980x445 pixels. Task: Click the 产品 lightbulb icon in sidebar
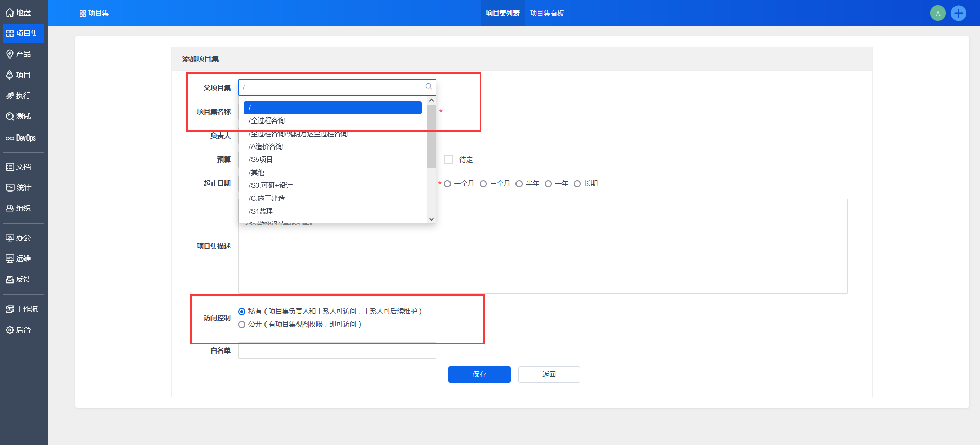click(10, 55)
